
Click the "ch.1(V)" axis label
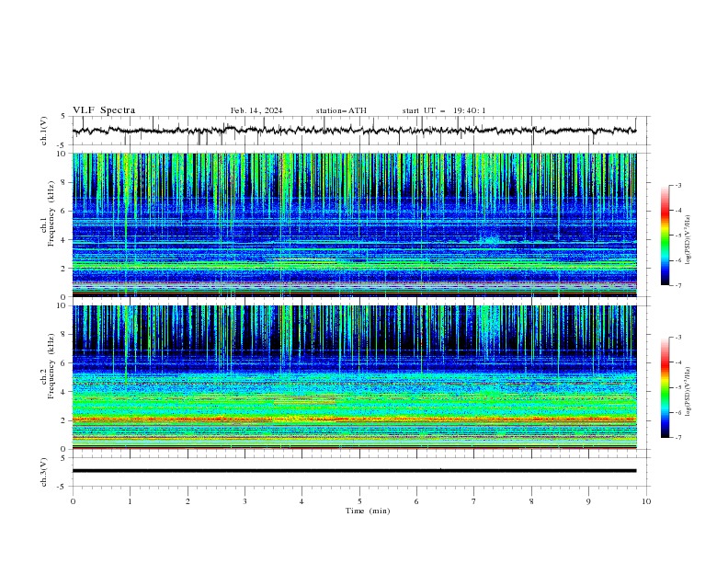pos(44,131)
